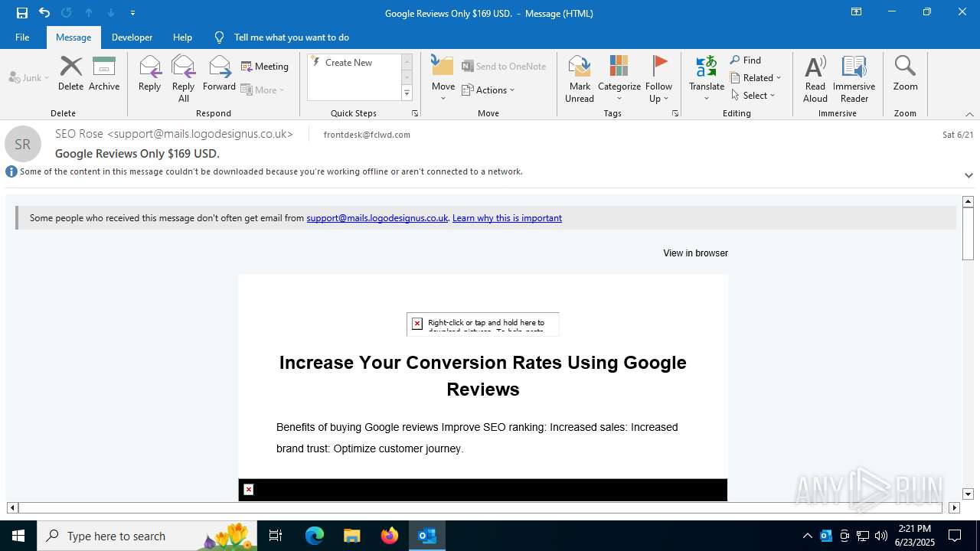Image resolution: width=980 pixels, height=551 pixels.
Task: Switch to the Developer ribbon tab
Action: point(132,37)
